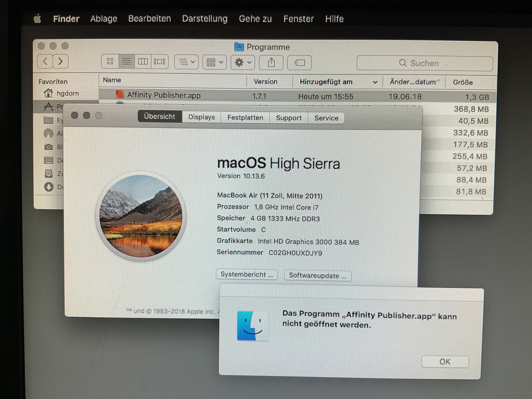Image resolution: width=532 pixels, height=399 pixels.
Task: Open the Ablage menu
Action: 104,19
